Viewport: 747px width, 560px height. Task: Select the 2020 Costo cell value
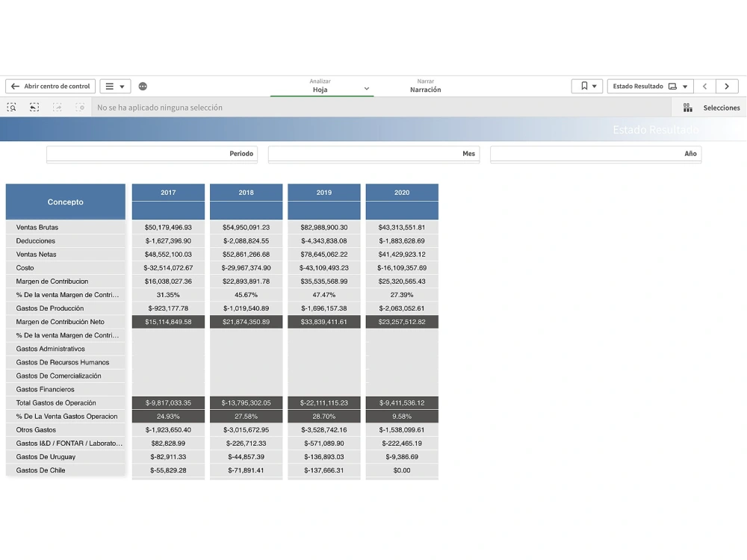402,268
